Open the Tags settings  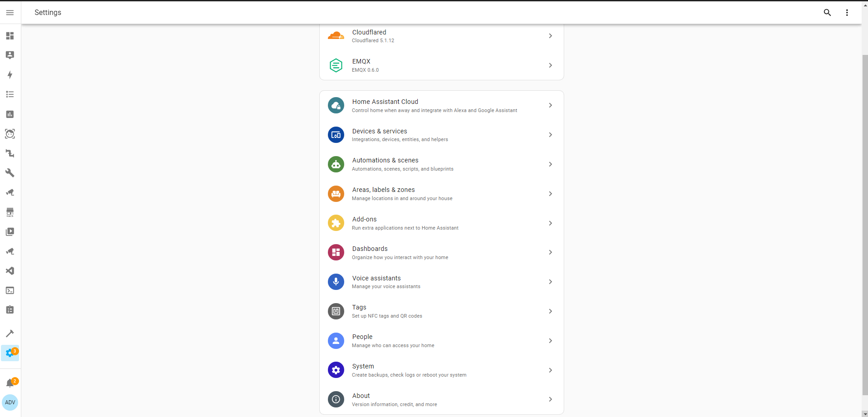point(442,311)
